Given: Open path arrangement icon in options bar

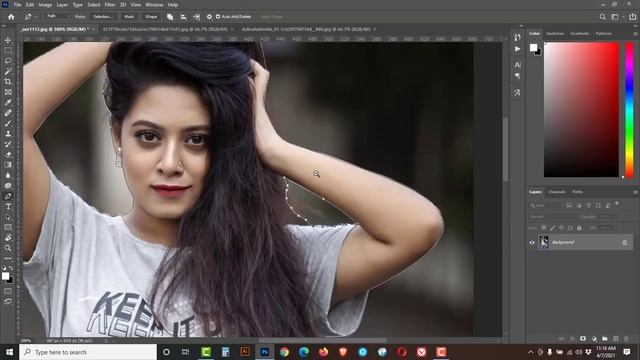Looking at the screenshot, I should 196,17.
